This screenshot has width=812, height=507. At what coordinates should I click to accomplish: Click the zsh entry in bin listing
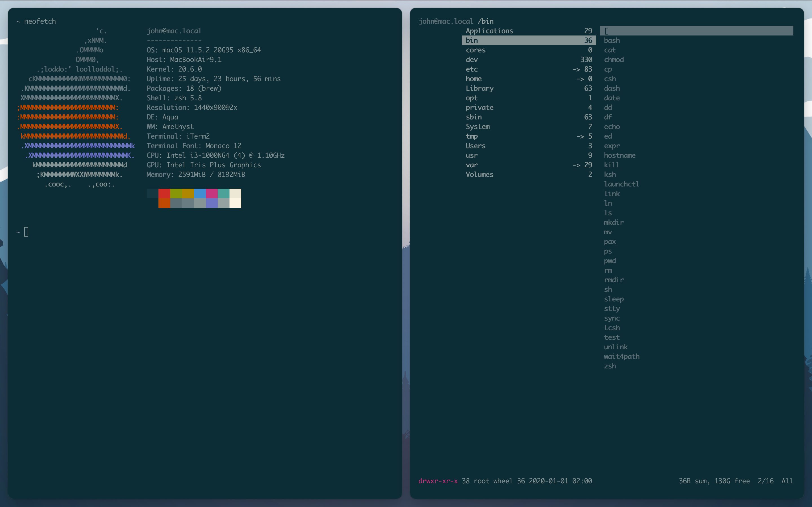point(610,366)
